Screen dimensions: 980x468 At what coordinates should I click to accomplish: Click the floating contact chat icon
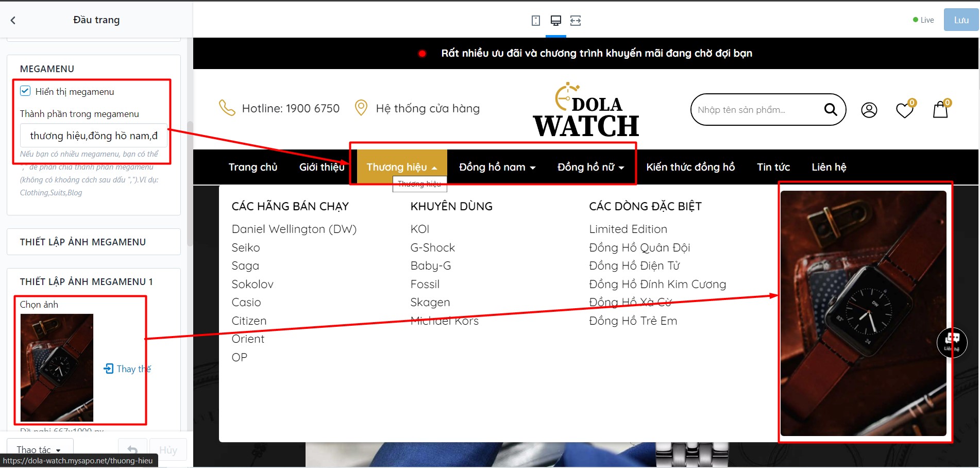(x=952, y=342)
